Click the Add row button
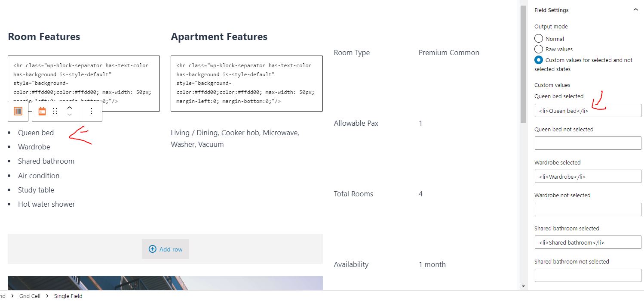Screen dimensions: 644x301 point(166,249)
